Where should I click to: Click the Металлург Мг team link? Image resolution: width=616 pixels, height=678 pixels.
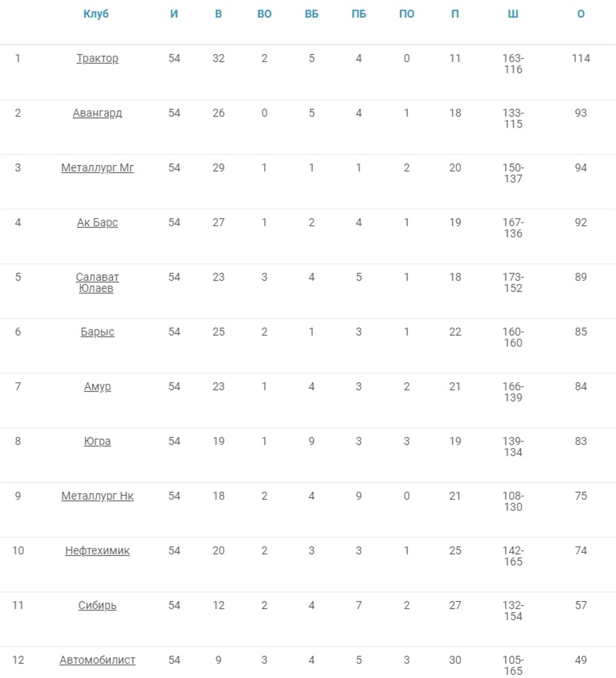point(97,168)
